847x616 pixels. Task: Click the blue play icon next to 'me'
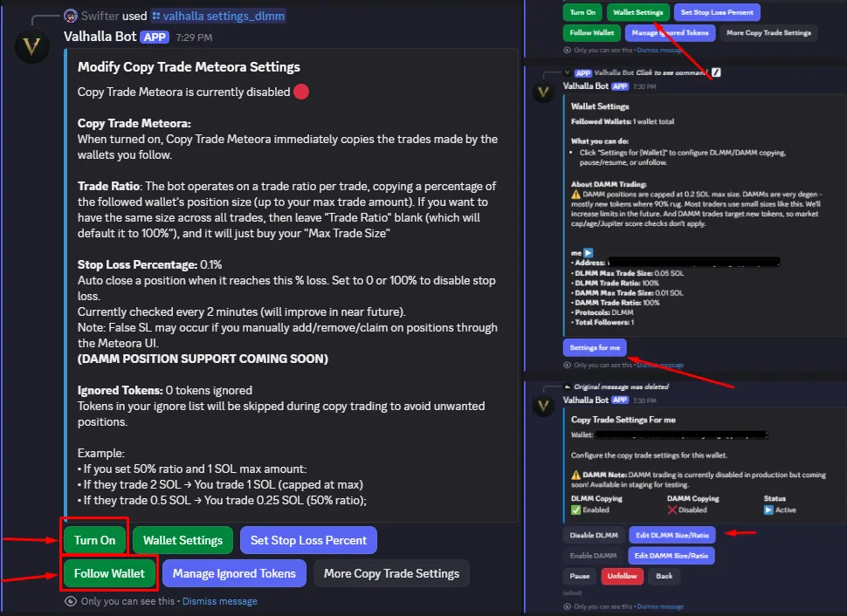pos(589,253)
